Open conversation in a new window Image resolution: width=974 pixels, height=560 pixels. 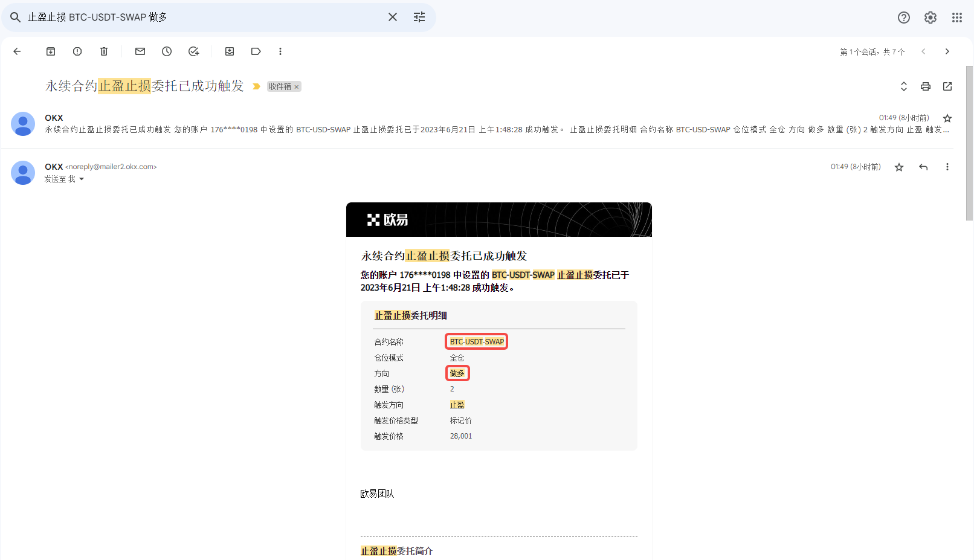point(947,86)
